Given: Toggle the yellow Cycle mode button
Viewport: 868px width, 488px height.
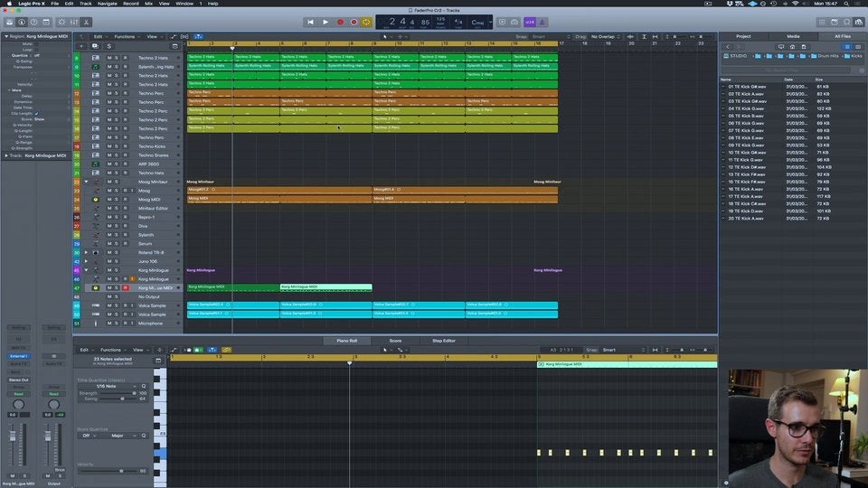Looking at the screenshot, I should click(x=366, y=22).
